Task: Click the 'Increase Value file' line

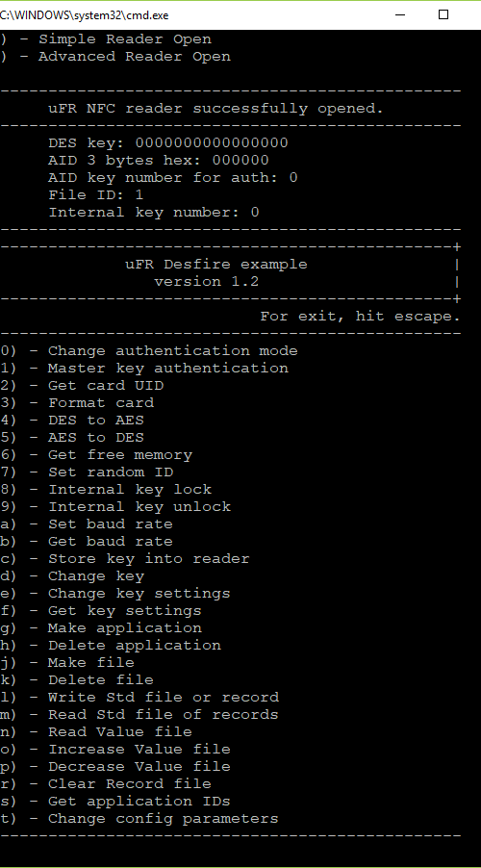Action: (115, 749)
